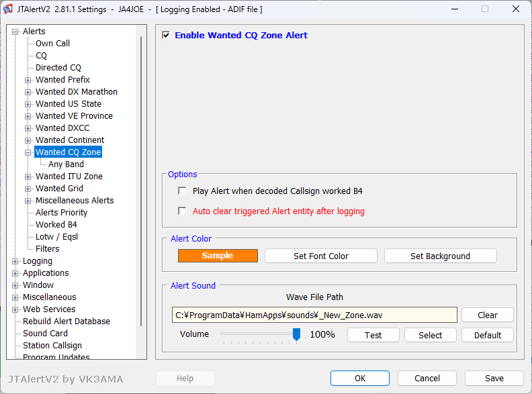The image size is (532, 394).
Task: Select Web Services tree item
Action: click(49, 309)
